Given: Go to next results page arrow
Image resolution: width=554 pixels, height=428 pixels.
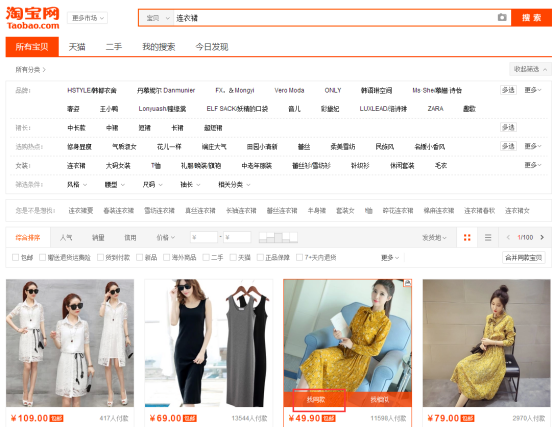Looking at the screenshot, I should (542, 238).
